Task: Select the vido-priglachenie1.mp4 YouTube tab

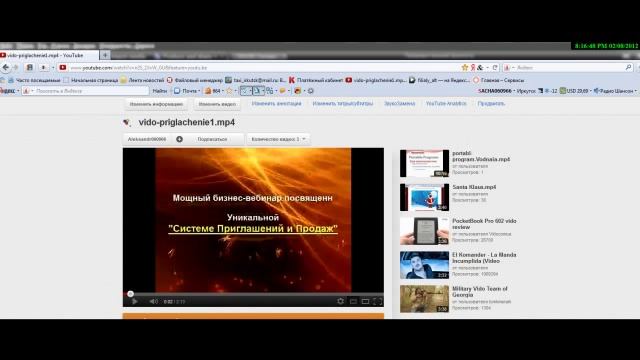Action: 48,55
